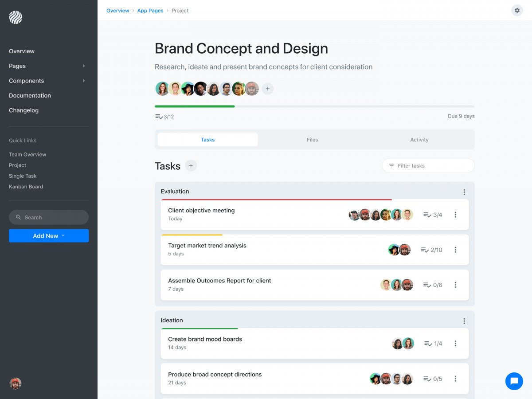The image size is (532, 399).
Task: Switch to the Files tab
Action: tap(313, 140)
